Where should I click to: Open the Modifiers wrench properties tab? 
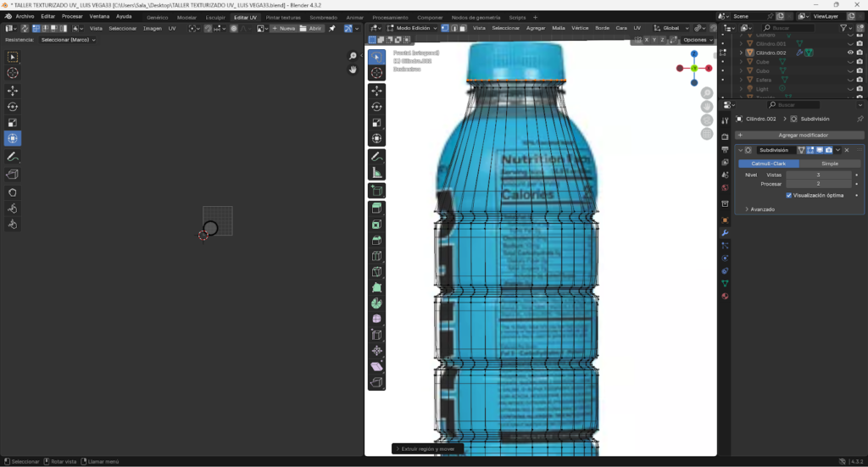pos(725,233)
